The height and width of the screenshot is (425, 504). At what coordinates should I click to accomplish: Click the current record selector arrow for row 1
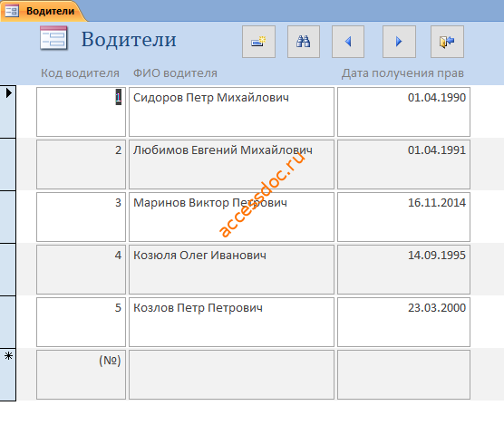[x=8, y=111]
